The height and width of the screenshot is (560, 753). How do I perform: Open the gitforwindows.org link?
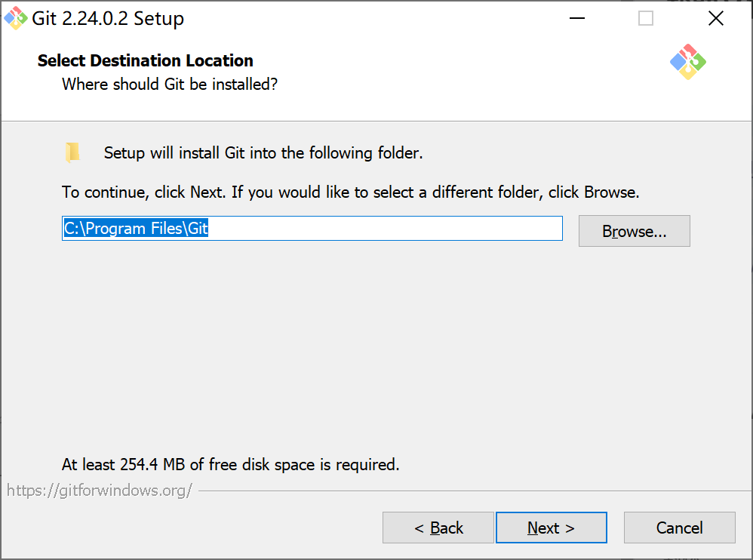pyautogui.click(x=100, y=491)
